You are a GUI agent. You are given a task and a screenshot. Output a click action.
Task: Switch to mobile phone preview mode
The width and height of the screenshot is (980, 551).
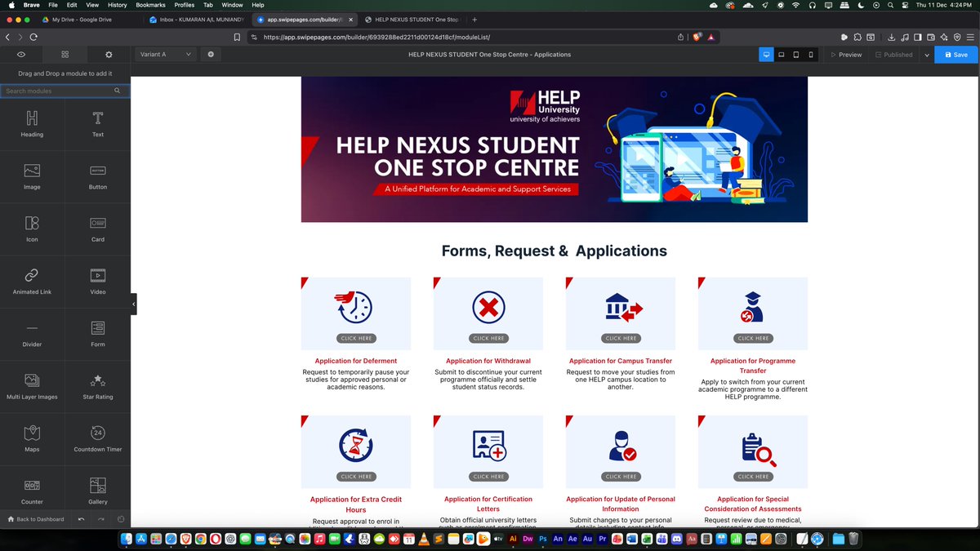(810, 55)
